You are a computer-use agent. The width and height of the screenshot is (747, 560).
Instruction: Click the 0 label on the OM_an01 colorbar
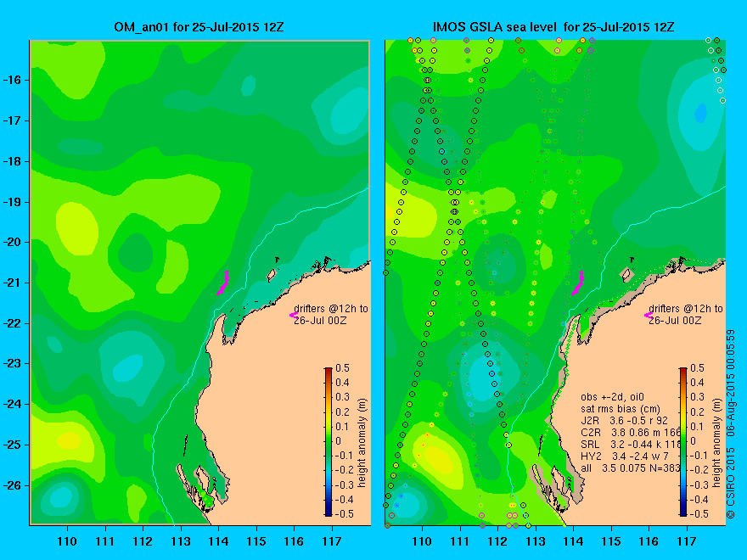(338, 441)
